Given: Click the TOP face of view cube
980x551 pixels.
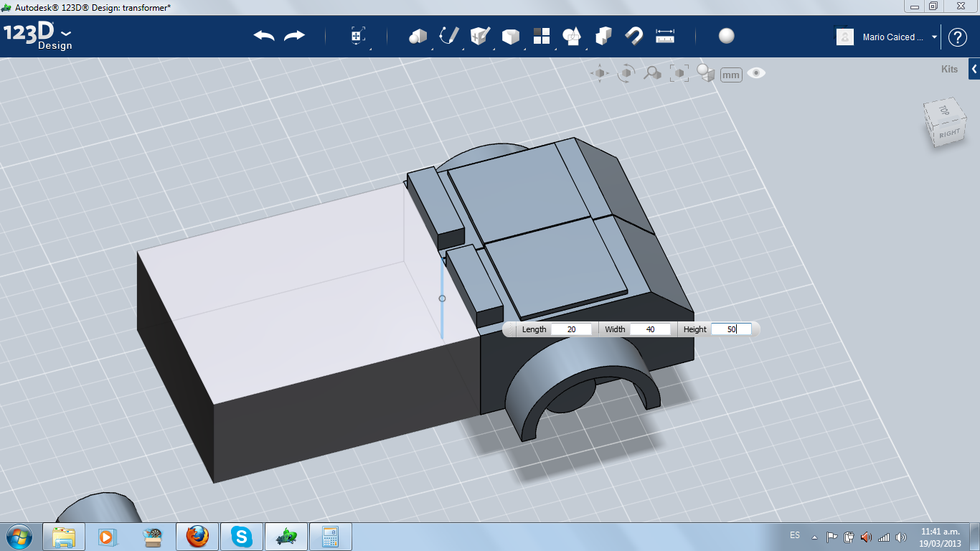Looking at the screenshot, I should point(944,111).
